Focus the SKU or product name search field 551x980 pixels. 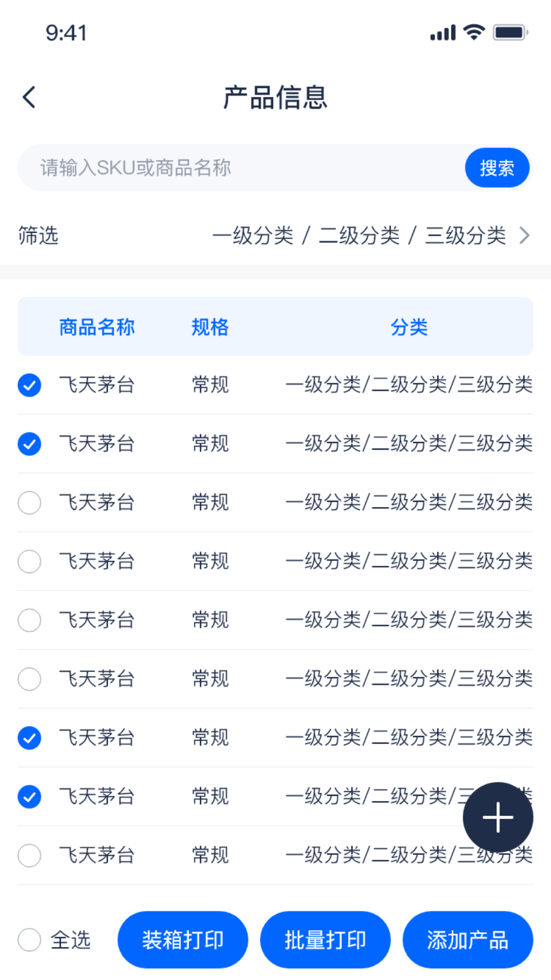coord(240,168)
